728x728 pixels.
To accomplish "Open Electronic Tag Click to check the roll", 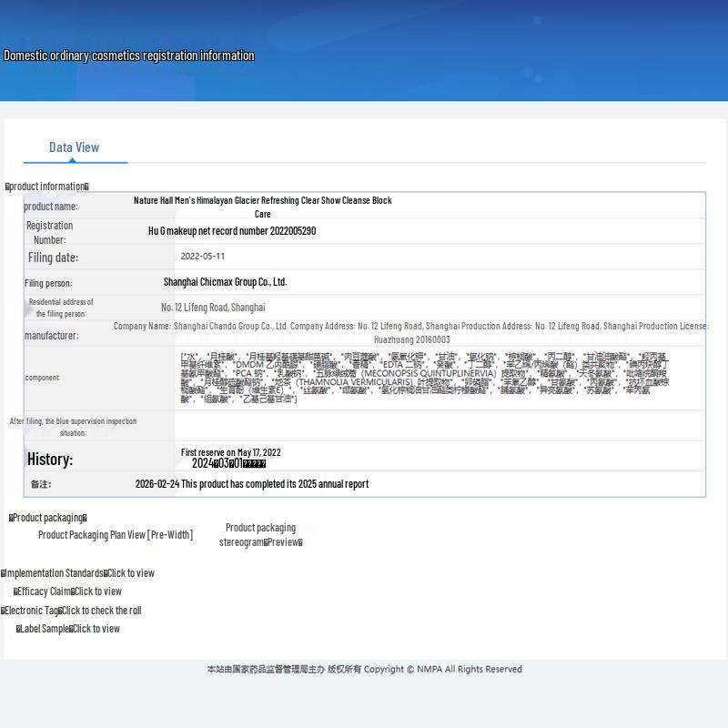I will pyautogui.click(x=71, y=611).
